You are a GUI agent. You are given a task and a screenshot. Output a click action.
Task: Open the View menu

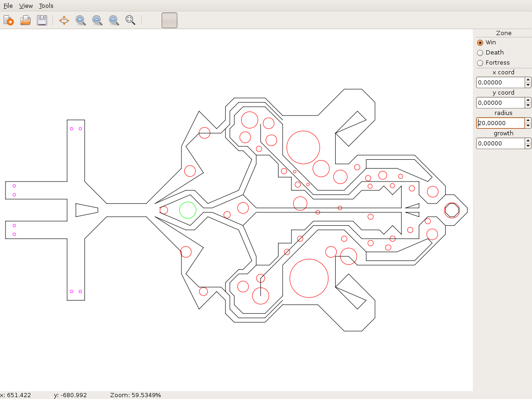[x=26, y=6]
